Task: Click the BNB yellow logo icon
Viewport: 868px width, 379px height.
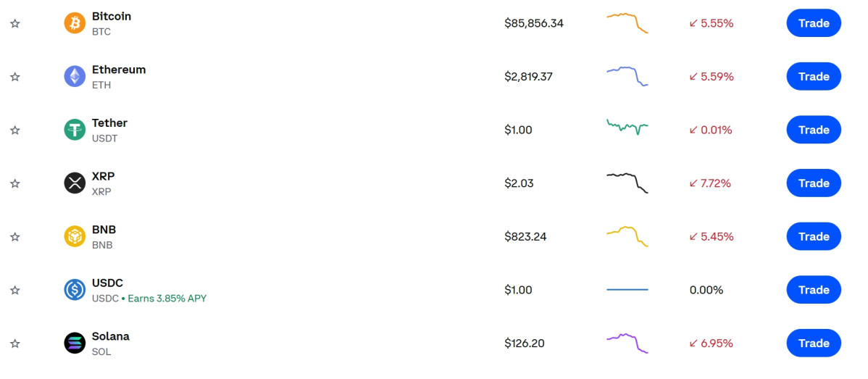Action: pos(75,236)
